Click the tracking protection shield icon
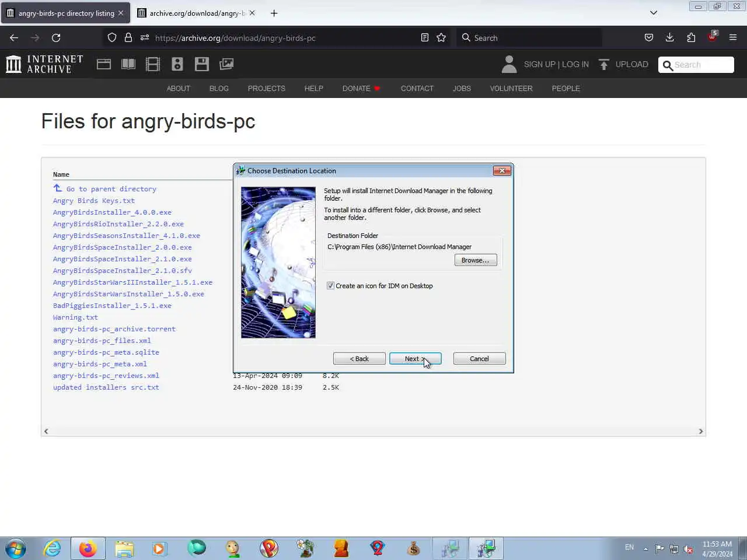The width and height of the screenshot is (747, 560). pyautogui.click(x=112, y=37)
